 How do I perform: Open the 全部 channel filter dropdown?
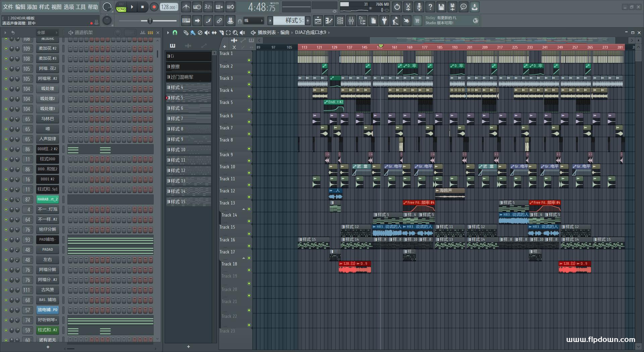point(47,33)
